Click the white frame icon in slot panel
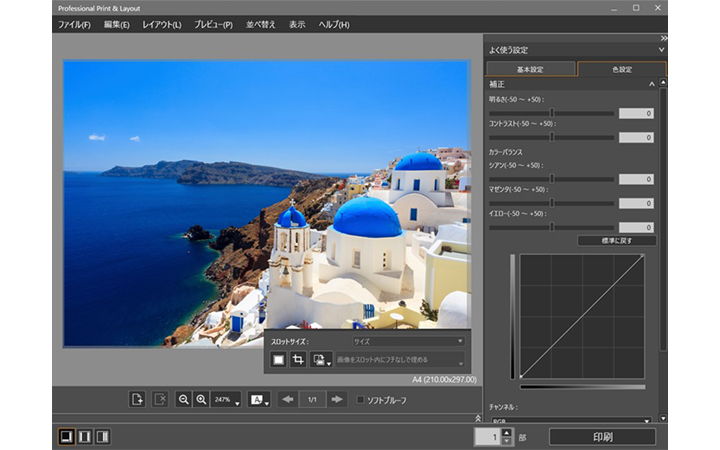 click(279, 359)
